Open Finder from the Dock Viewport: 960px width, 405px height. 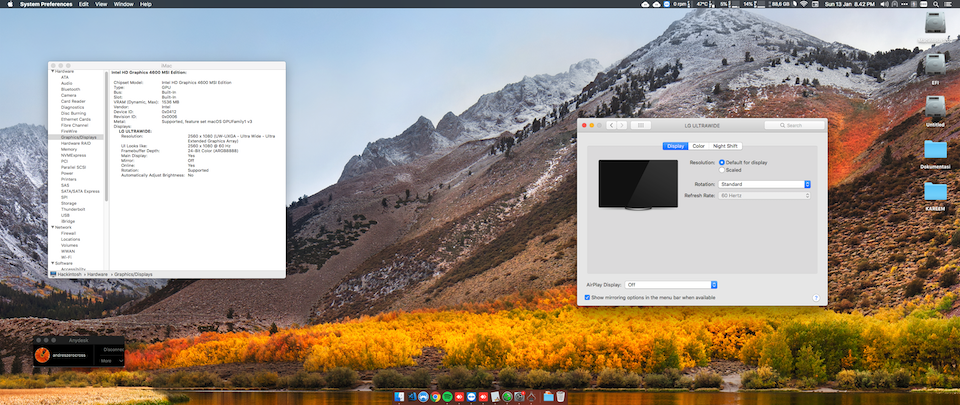click(x=399, y=396)
